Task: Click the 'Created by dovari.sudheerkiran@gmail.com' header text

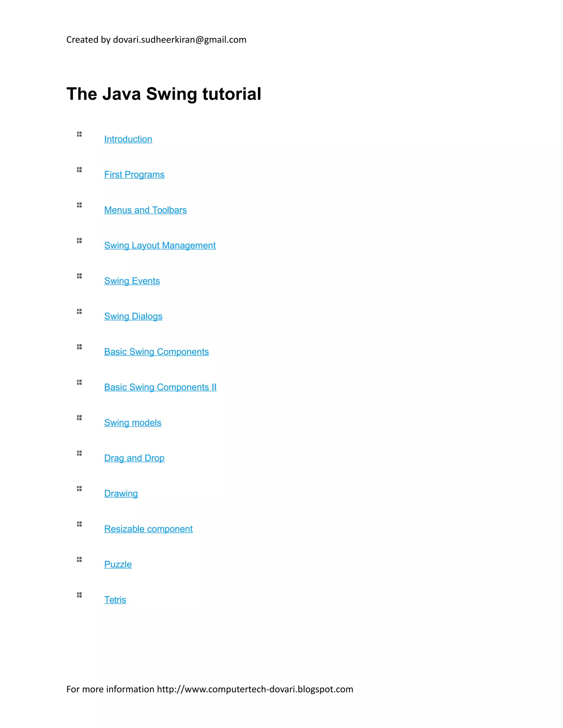Action: point(156,40)
